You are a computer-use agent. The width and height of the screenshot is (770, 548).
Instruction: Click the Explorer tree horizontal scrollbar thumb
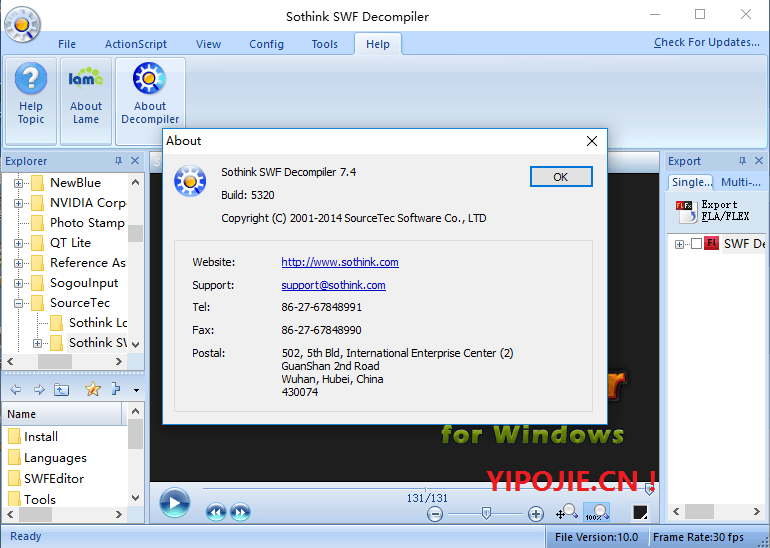point(55,361)
